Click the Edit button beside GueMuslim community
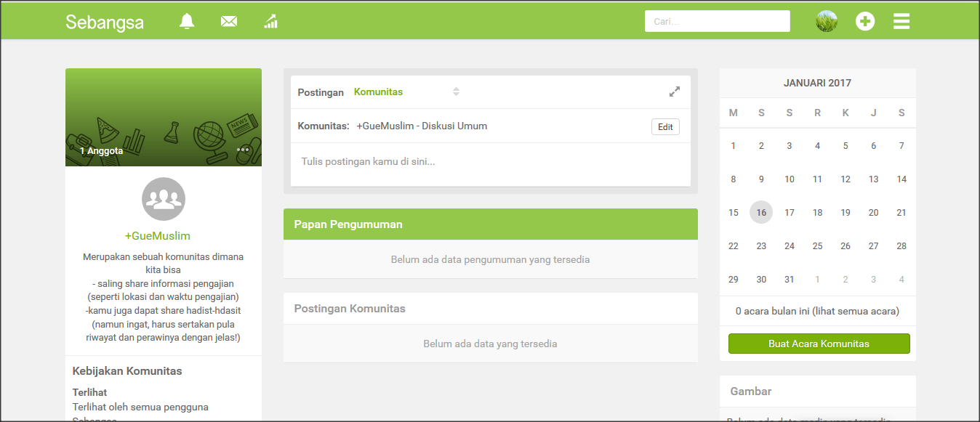The image size is (980, 422). click(x=665, y=126)
